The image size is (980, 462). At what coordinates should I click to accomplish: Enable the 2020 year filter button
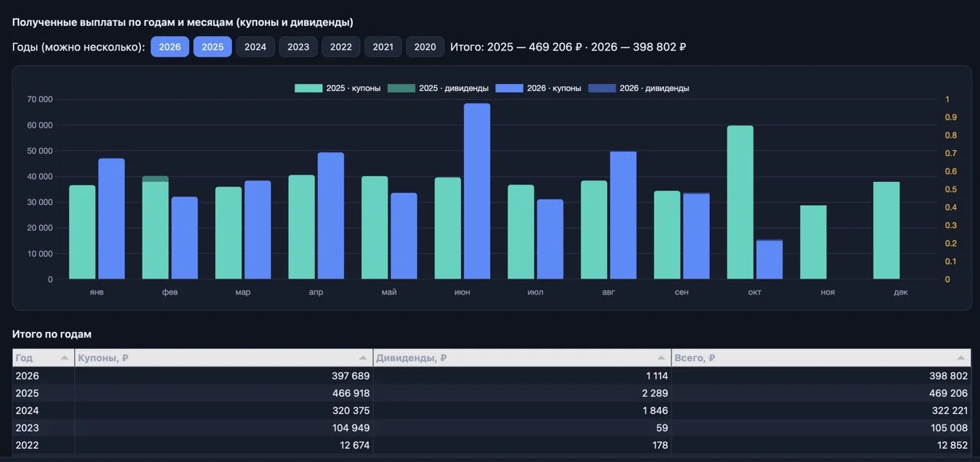click(425, 47)
